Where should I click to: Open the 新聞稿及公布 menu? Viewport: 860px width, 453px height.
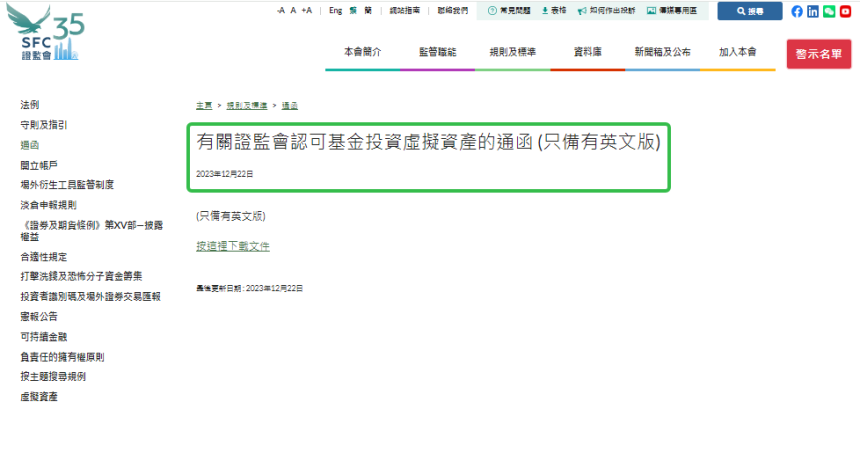click(662, 52)
